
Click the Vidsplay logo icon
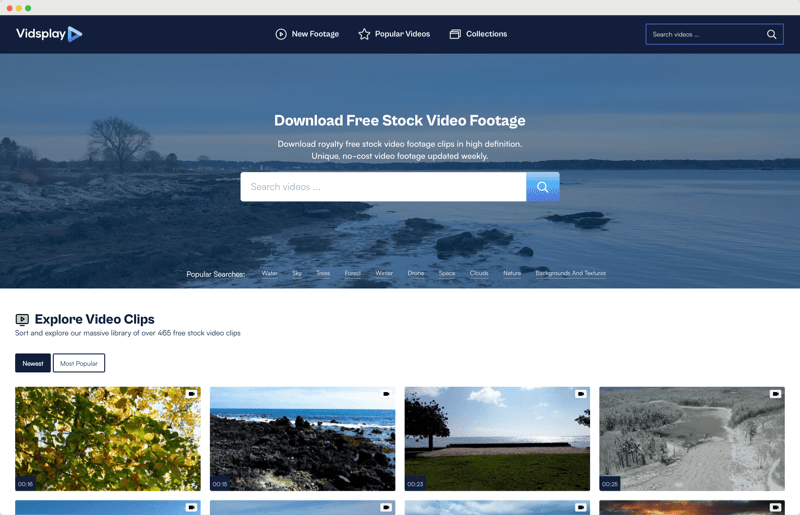click(x=75, y=34)
